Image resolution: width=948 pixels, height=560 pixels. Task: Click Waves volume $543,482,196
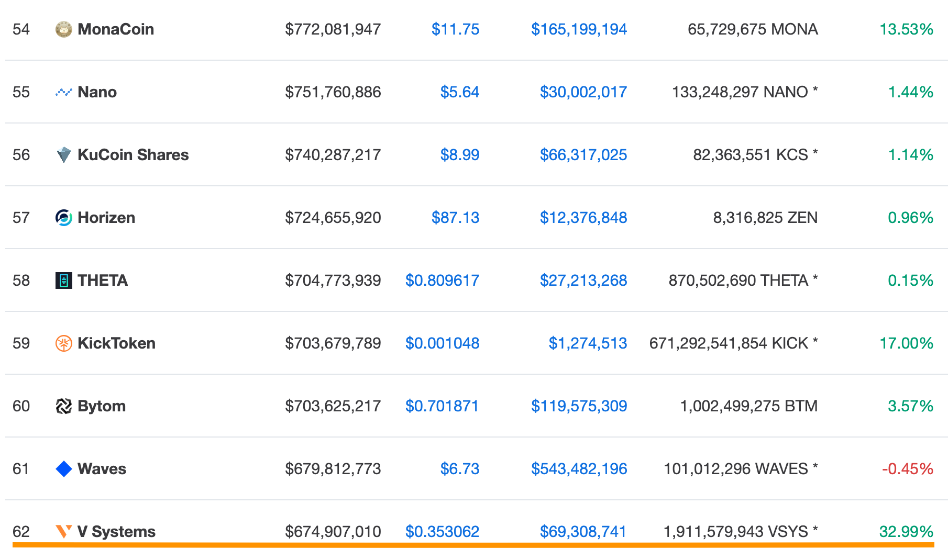[579, 469]
